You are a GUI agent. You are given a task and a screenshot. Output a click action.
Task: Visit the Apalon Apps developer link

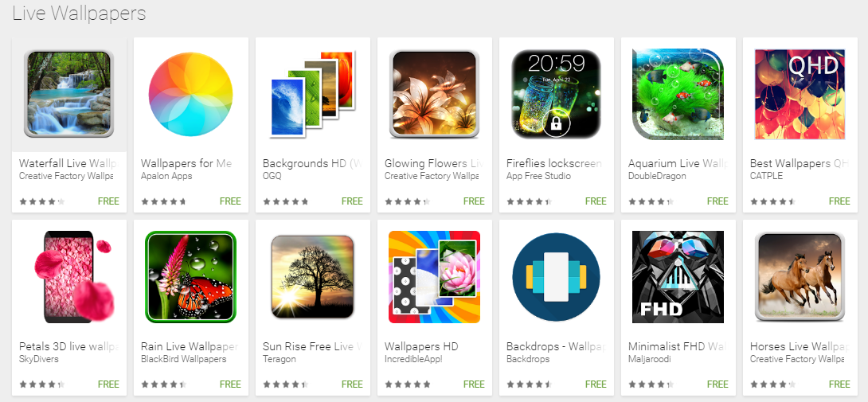point(166,176)
